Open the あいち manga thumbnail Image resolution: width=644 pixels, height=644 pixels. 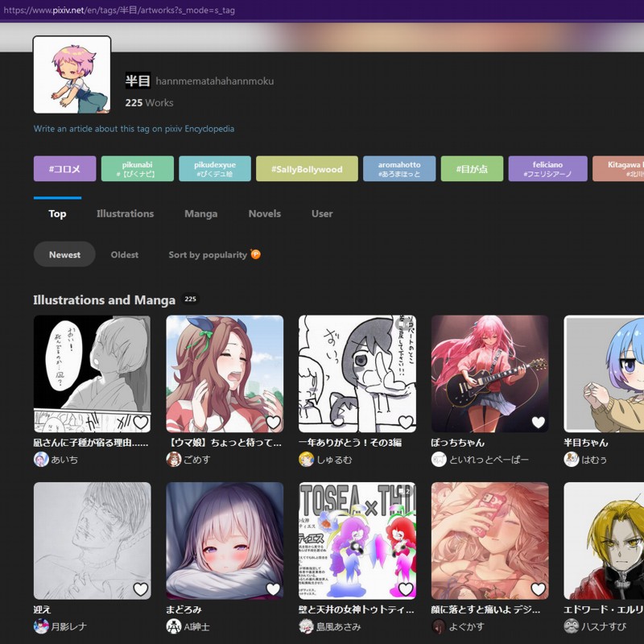click(x=92, y=374)
